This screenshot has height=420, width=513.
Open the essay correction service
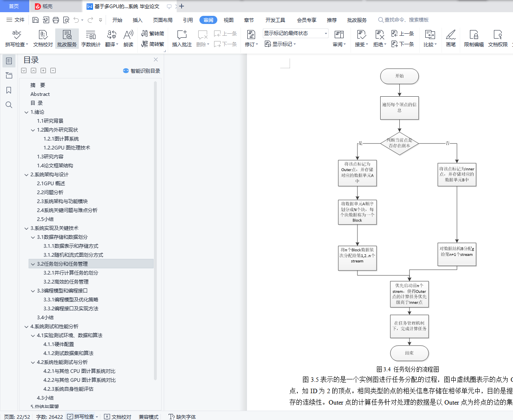(x=67, y=39)
